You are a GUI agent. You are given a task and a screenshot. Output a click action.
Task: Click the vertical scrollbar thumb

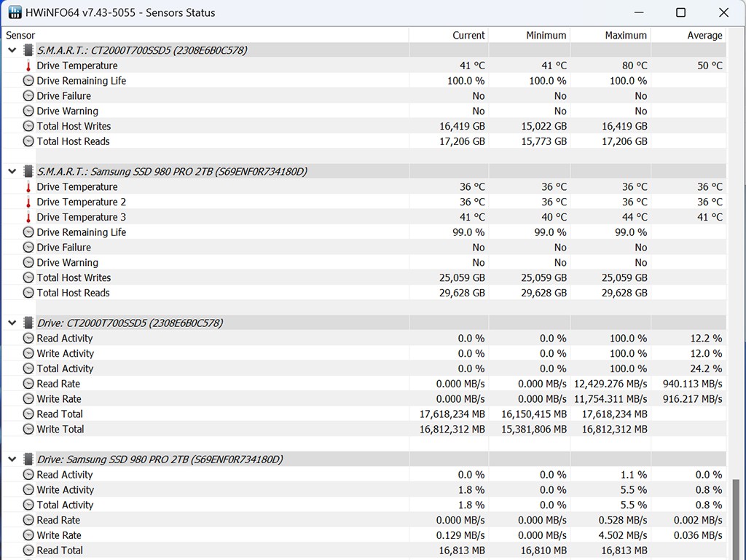(x=738, y=517)
